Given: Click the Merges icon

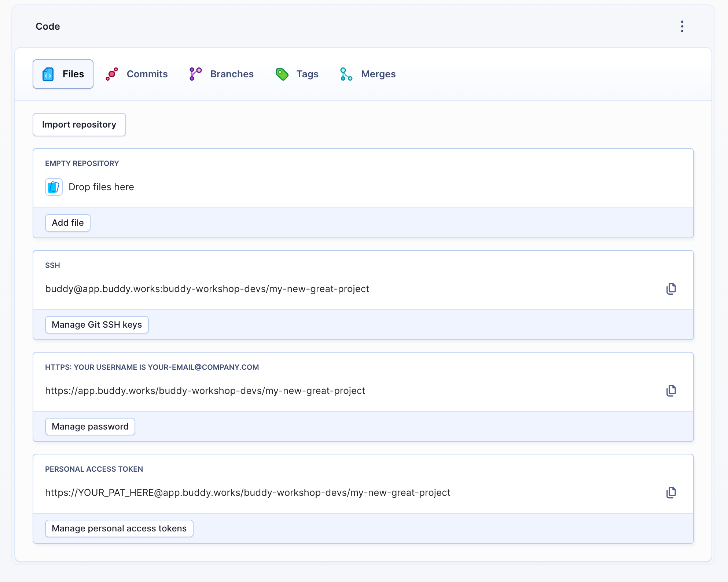Looking at the screenshot, I should click(x=346, y=74).
